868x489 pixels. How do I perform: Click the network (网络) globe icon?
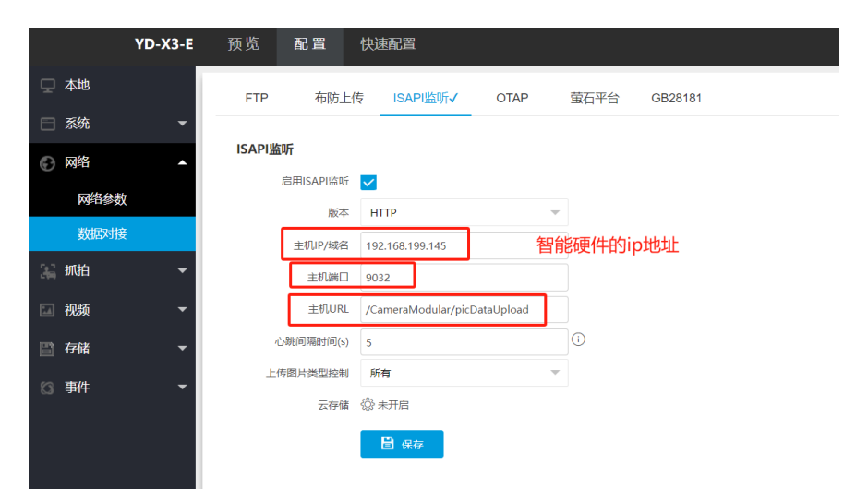[x=48, y=162]
